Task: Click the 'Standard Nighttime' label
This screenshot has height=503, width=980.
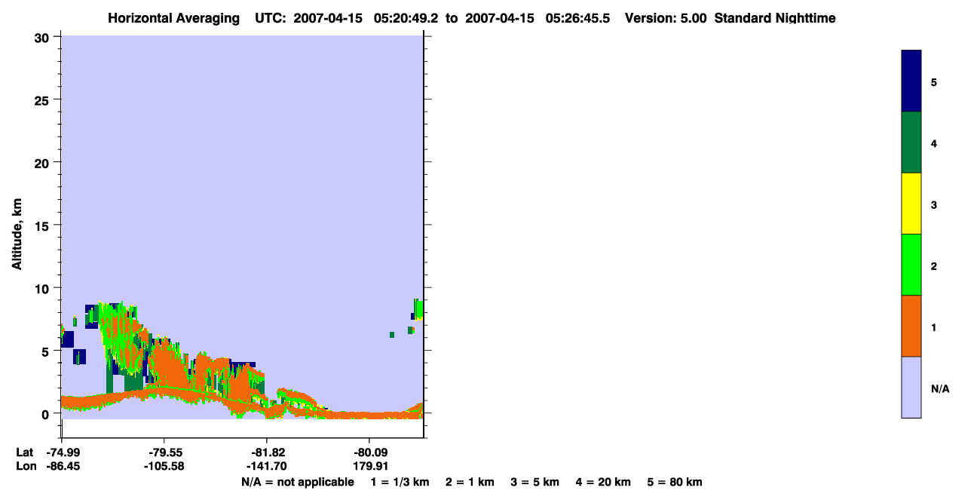Action: (775, 18)
